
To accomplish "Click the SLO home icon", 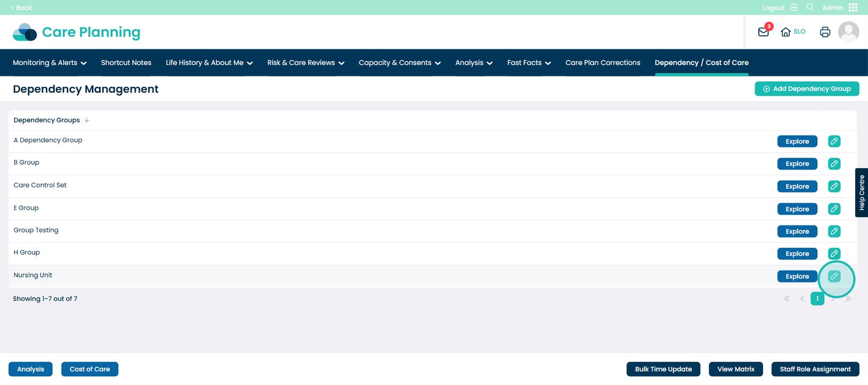I will 792,32.
